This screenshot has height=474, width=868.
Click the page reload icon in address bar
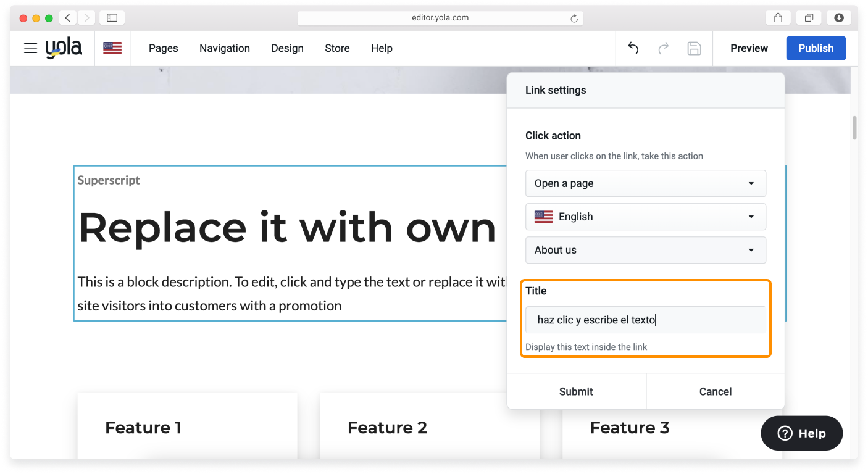[x=575, y=17]
